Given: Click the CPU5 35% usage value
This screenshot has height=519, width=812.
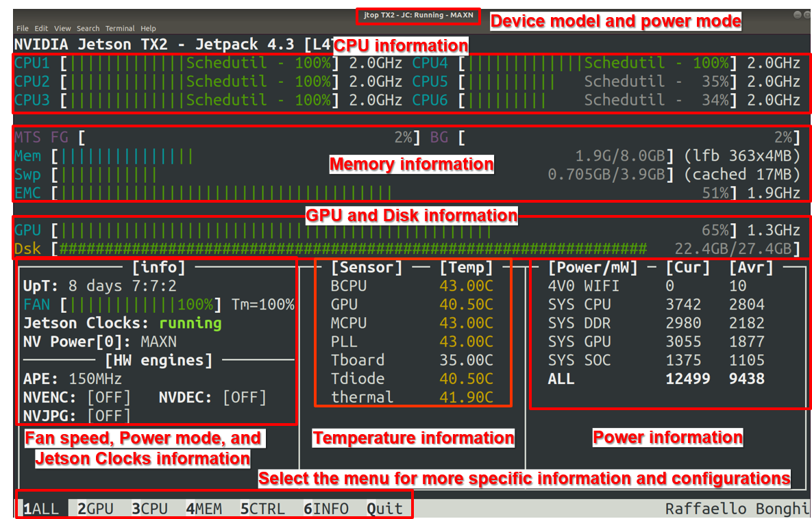Looking at the screenshot, I should click(715, 81).
